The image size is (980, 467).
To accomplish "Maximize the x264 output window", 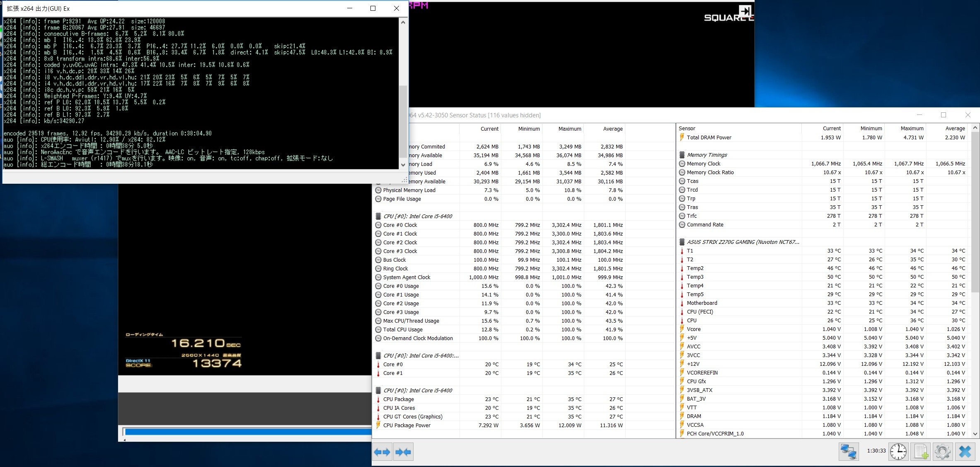I will [373, 8].
